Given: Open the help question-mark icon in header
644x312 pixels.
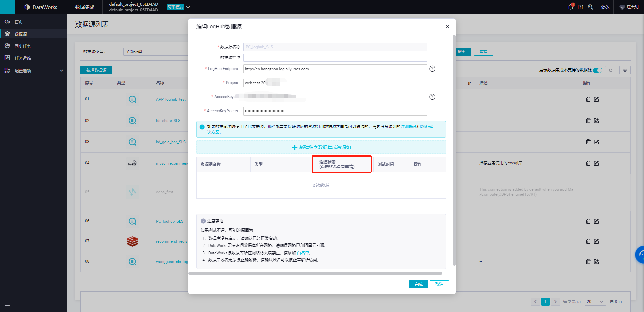Looking at the screenshot, I should pyautogui.click(x=580, y=7).
